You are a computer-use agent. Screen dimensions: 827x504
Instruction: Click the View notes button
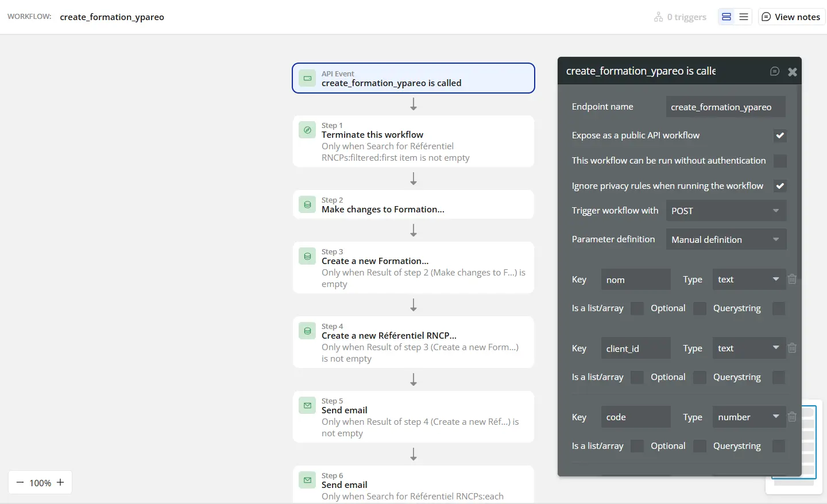click(791, 17)
